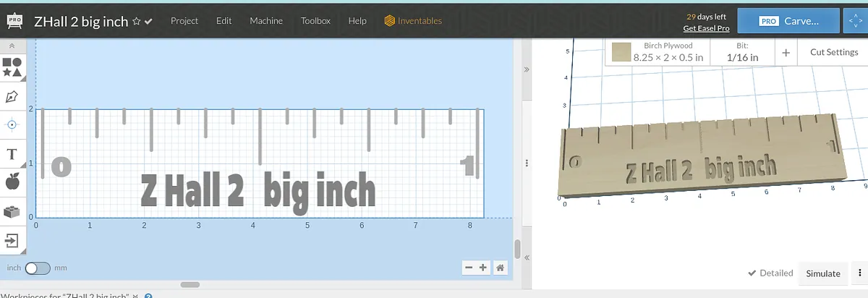Select the '0' numeral on ruler design

pos(61,166)
